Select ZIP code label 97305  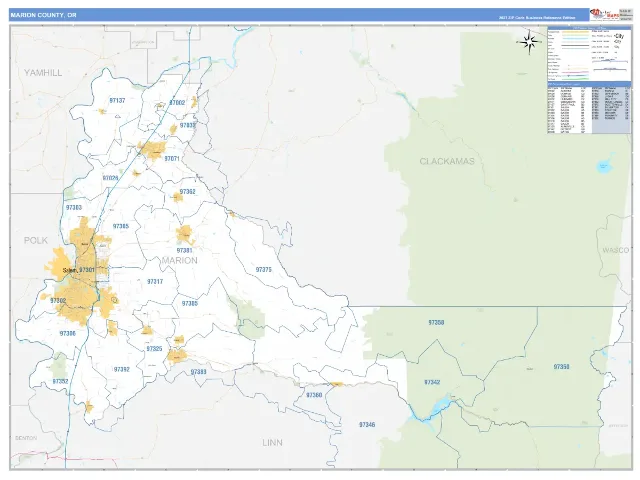point(121,226)
